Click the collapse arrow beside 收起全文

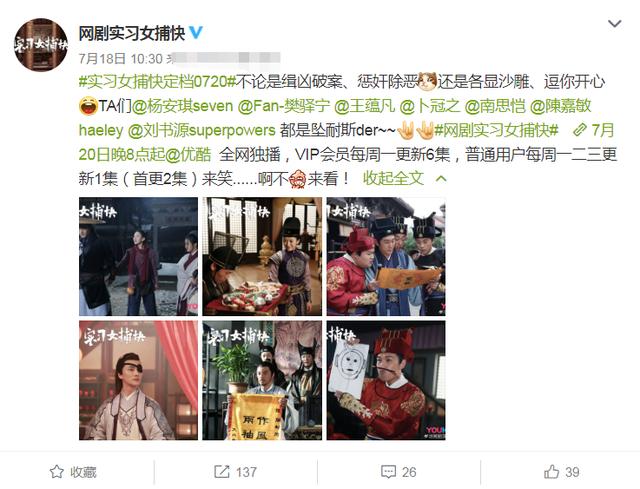pos(441,179)
